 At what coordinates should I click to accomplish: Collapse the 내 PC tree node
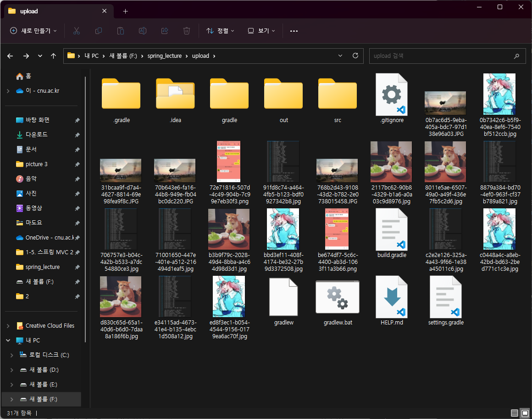[x=8, y=340]
